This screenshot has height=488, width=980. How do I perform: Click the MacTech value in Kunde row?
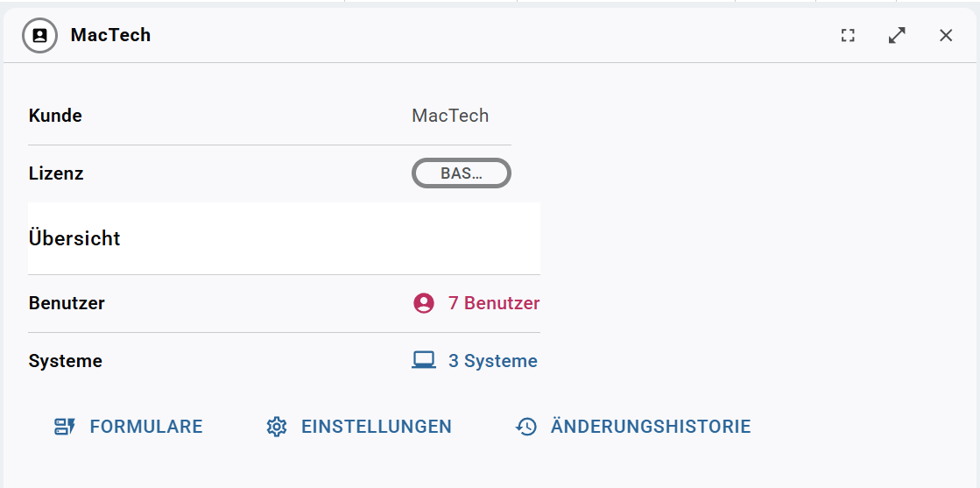pyautogui.click(x=450, y=116)
